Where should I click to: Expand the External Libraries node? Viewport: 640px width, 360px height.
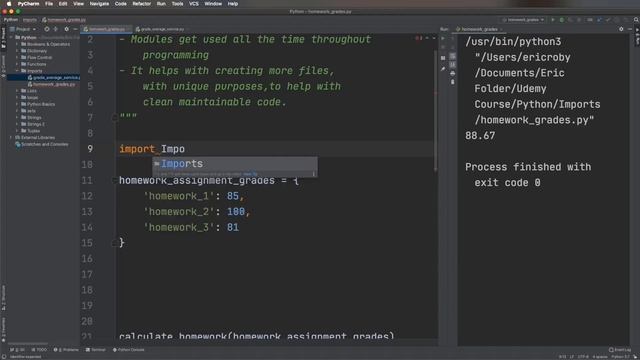[11, 138]
